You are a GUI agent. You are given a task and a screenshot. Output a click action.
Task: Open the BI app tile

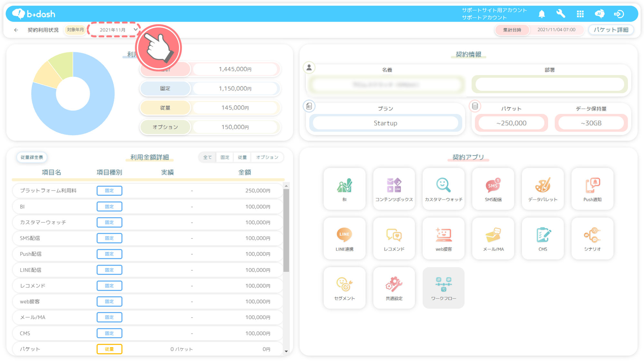coord(344,189)
